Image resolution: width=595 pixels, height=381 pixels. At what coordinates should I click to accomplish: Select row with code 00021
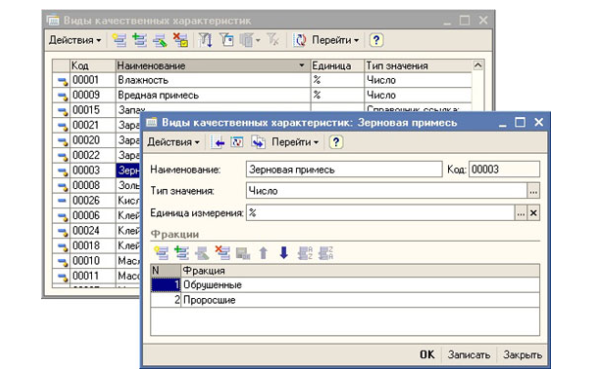(x=97, y=126)
